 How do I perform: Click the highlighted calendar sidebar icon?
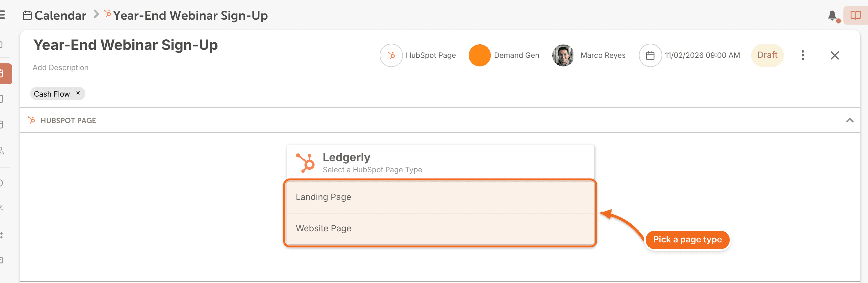click(x=6, y=74)
